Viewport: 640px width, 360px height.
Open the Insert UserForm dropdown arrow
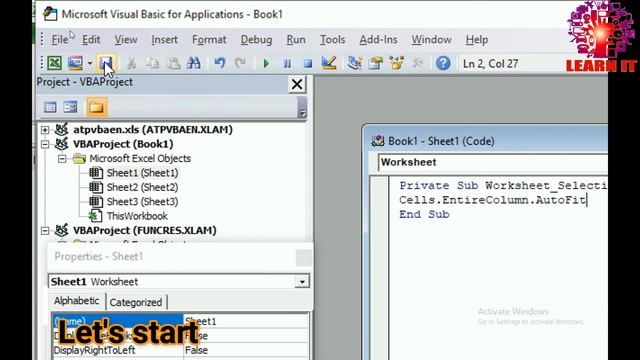coord(89,63)
